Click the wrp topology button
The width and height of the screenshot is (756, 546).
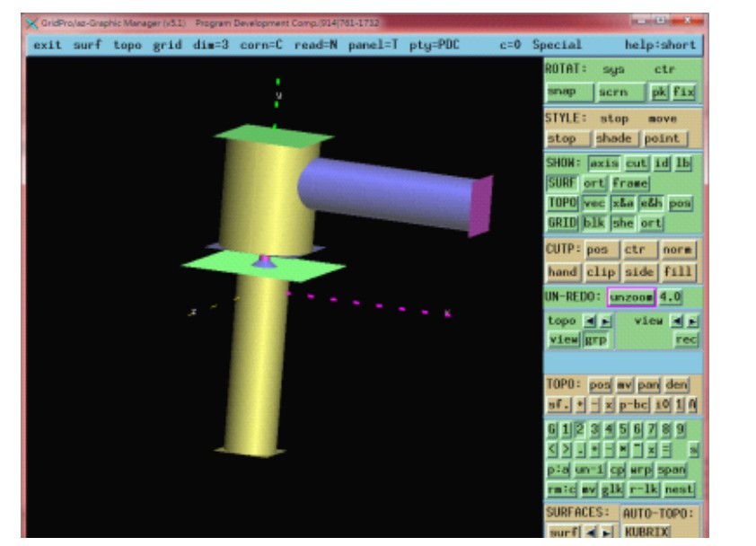tap(640, 470)
